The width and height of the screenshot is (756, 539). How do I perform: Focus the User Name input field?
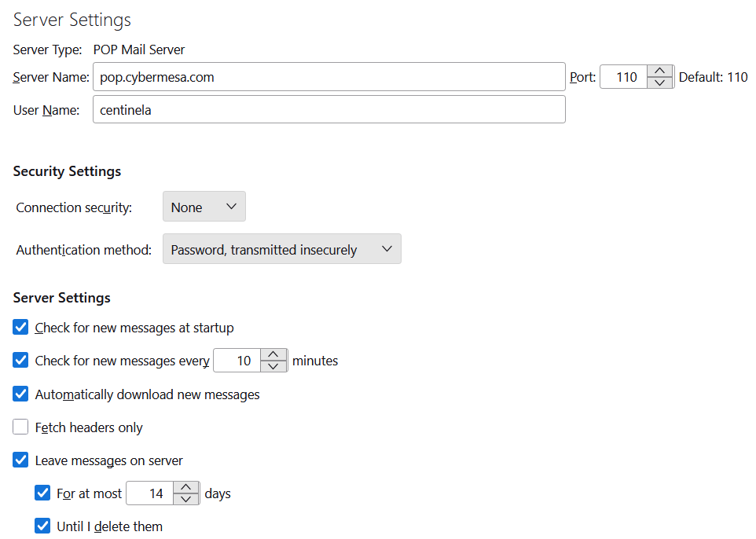click(x=328, y=110)
